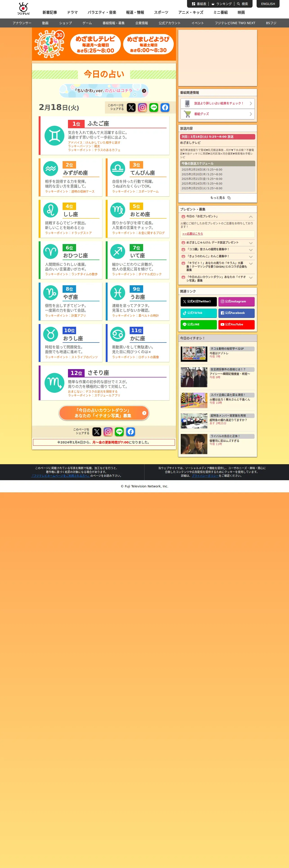Open 放送より詳しい占い結果をチェック link
Viewport: 289px width, 868px height.
coord(217,103)
